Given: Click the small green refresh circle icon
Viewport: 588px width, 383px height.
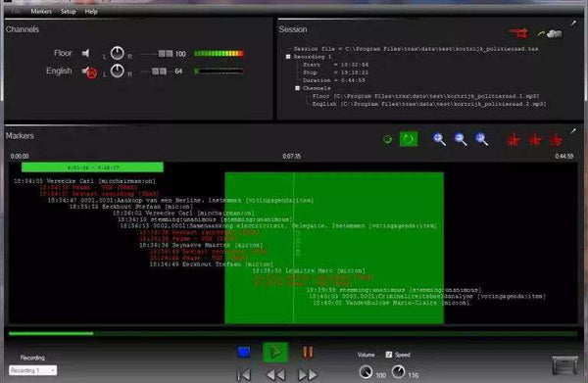Looking at the screenshot, I should coord(388,140).
